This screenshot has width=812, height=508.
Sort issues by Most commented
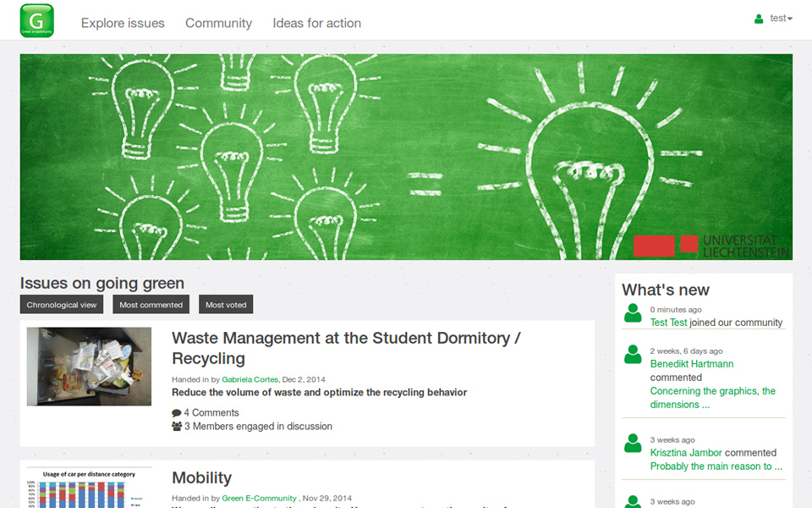tap(151, 305)
